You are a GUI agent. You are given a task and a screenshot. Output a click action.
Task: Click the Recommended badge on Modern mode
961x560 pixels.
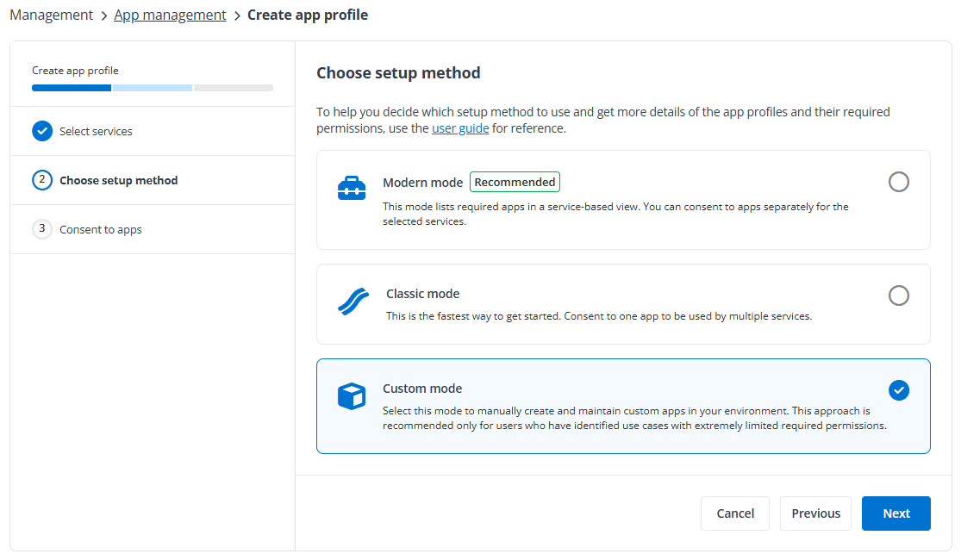coord(515,182)
